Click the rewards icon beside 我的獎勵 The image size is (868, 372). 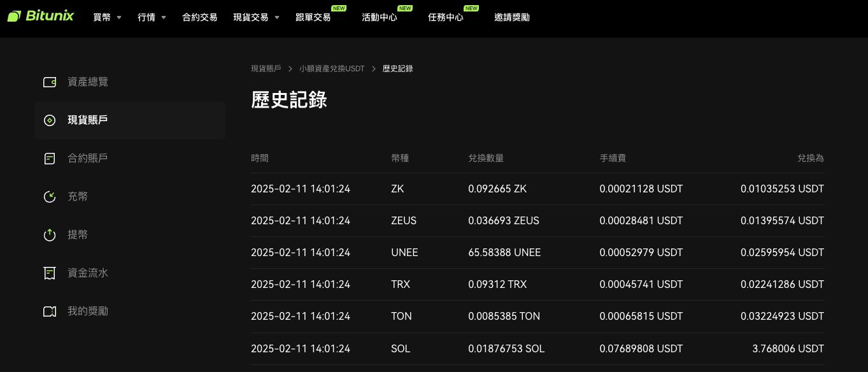click(x=50, y=311)
